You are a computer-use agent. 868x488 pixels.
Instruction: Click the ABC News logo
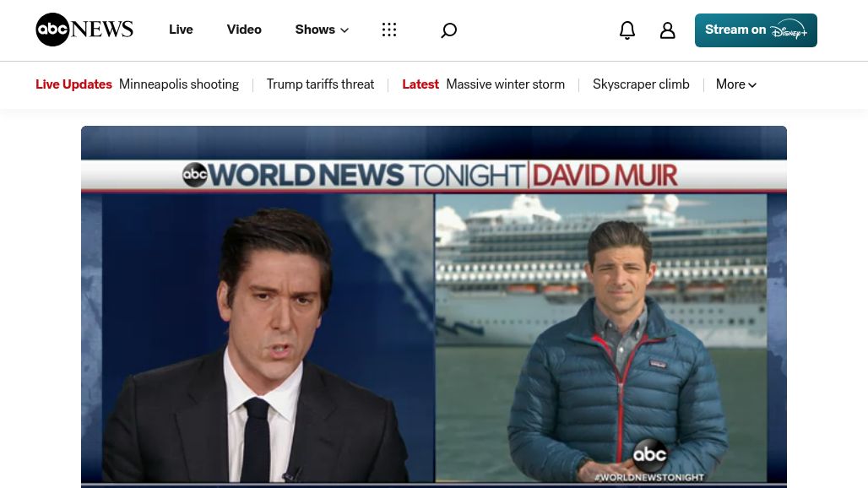[x=84, y=30]
